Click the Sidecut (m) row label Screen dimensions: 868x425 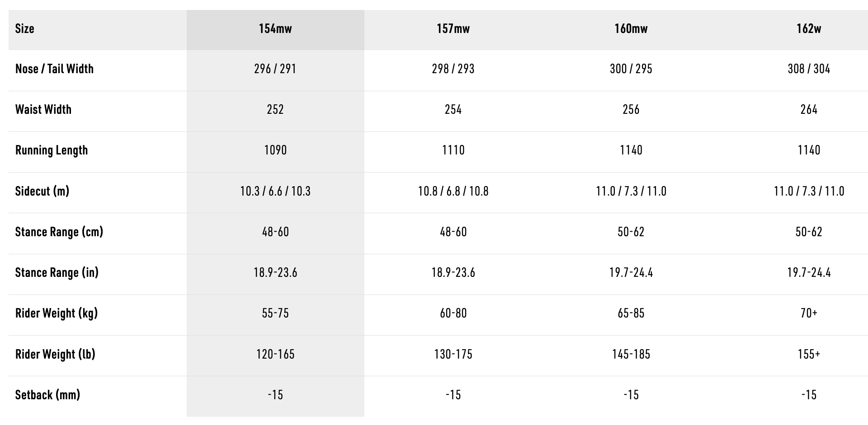(42, 191)
